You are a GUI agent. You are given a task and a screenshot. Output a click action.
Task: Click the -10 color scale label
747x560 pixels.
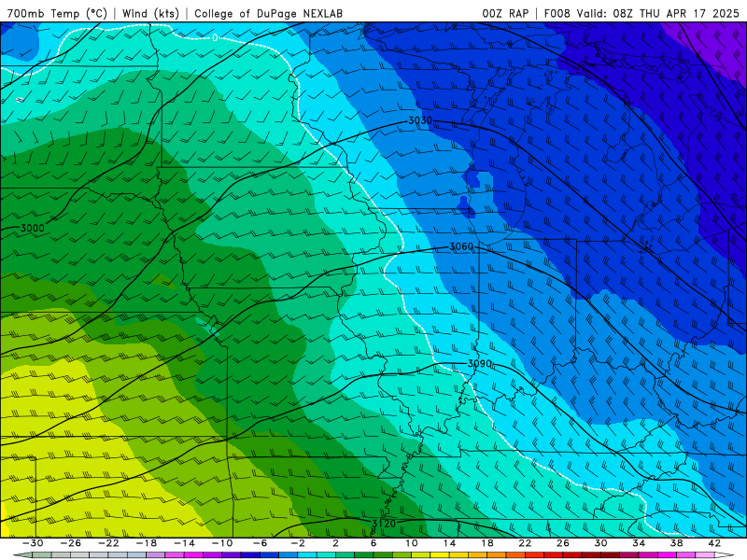[x=222, y=543]
